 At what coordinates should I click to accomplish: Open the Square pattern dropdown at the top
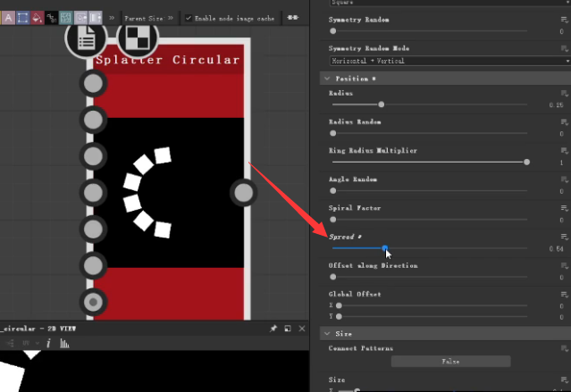449,3
